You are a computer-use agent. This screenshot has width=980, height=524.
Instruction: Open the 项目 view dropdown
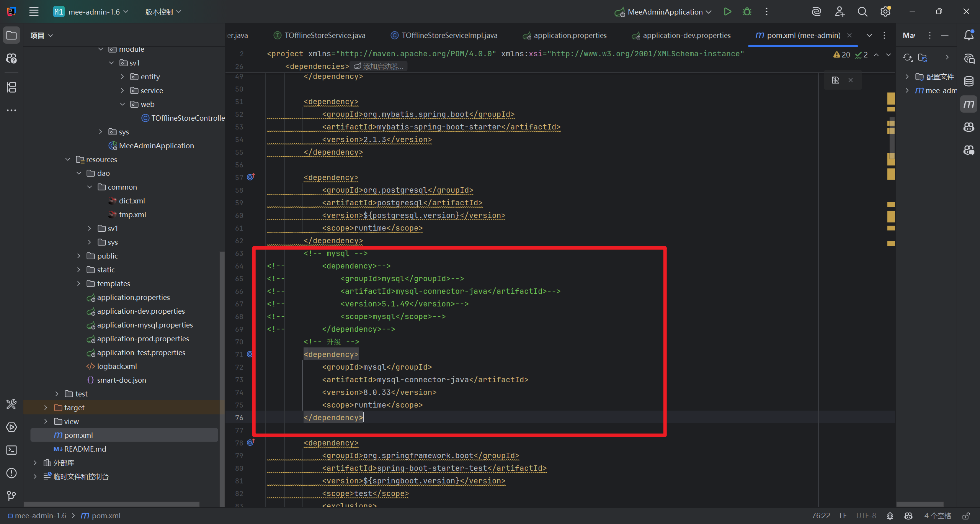(x=42, y=35)
